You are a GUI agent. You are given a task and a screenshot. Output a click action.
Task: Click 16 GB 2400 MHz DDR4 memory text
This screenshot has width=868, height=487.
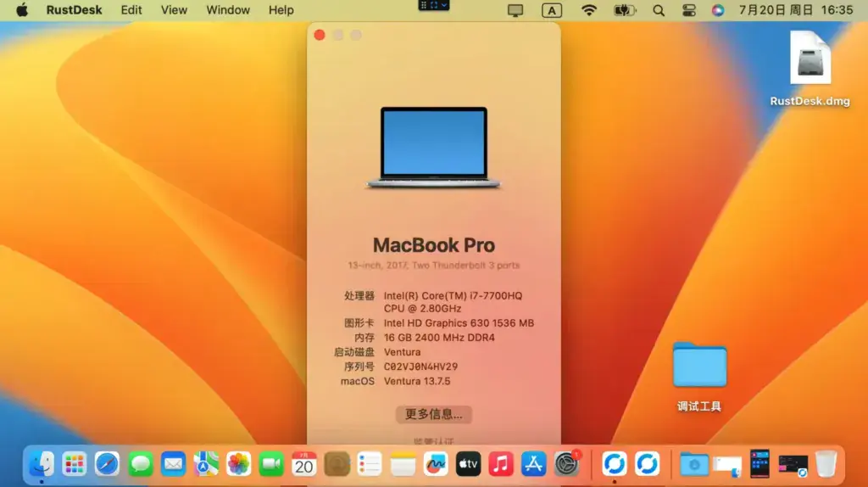(439, 338)
